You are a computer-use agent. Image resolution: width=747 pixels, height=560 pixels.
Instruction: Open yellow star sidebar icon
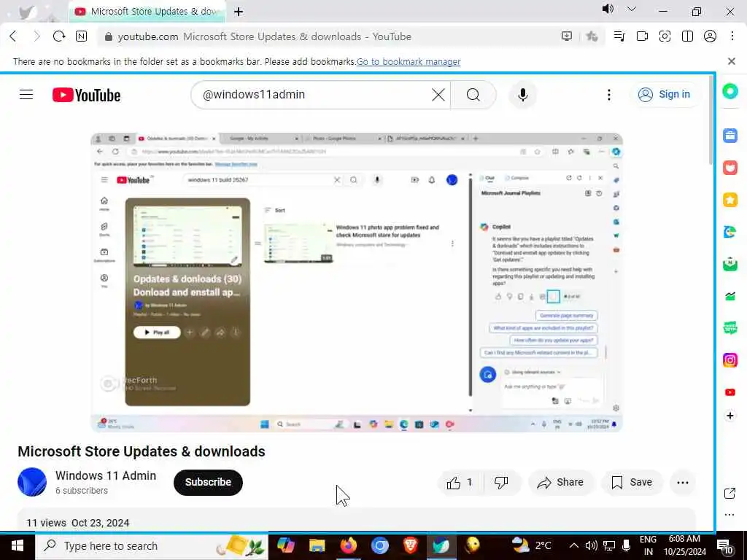(x=730, y=200)
